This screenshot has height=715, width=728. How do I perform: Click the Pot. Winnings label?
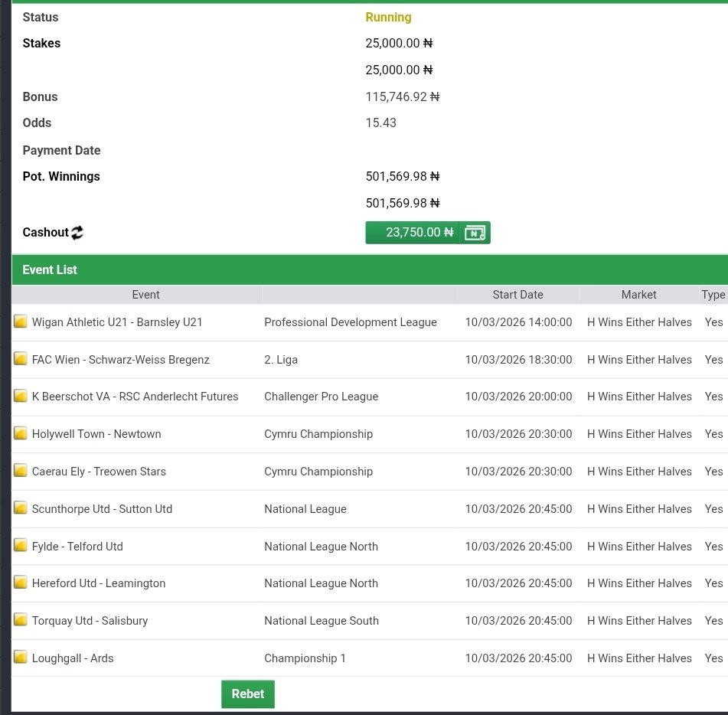tap(61, 176)
